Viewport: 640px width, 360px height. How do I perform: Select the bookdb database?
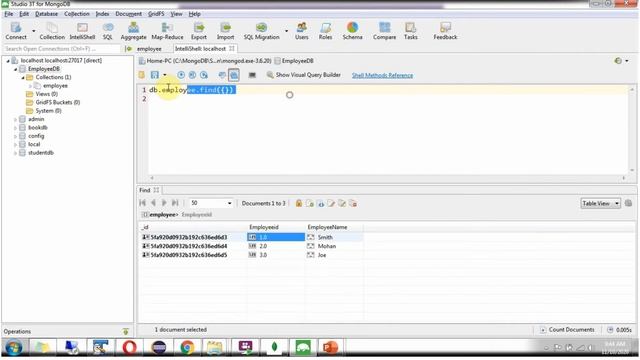click(38, 128)
